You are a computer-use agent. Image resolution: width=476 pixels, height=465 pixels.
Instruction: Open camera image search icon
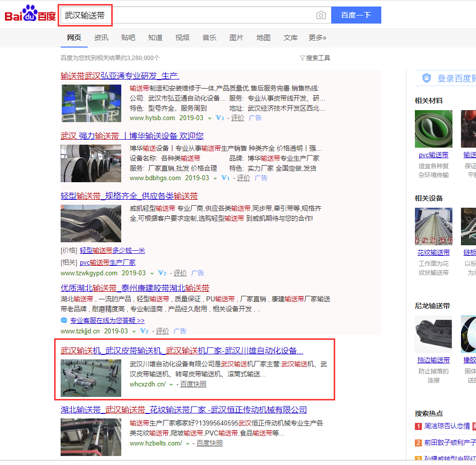click(x=321, y=15)
